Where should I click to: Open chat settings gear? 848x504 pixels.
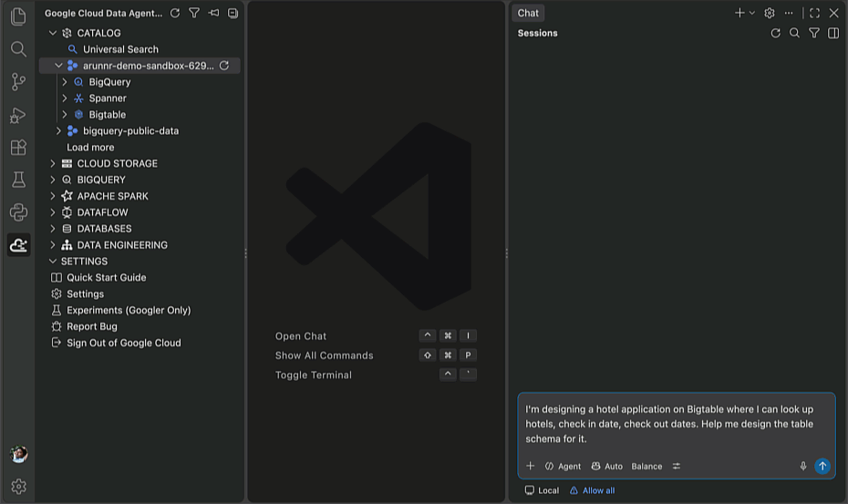[769, 13]
